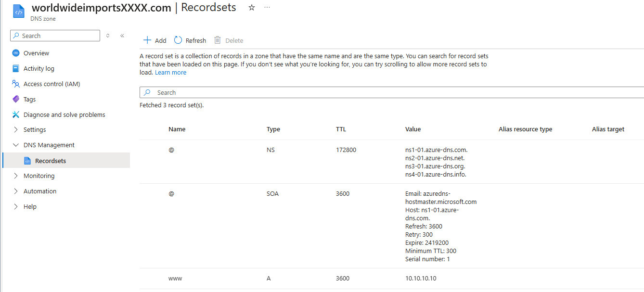Click the Alias target column header
This screenshot has width=644, height=292.
click(x=608, y=129)
